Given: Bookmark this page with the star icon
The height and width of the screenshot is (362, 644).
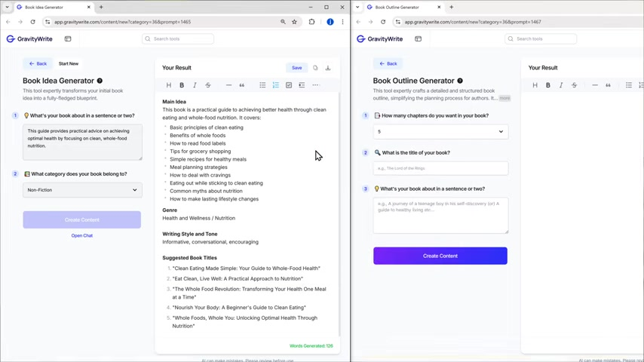Looking at the screenshot, I should (x=295, y=22).
